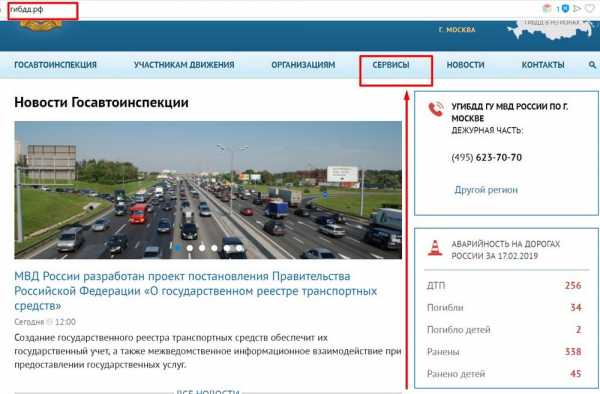Expand the Организациям menu
Image resolution: width=600 pixels, height=394 pixels.
(303, 65)
